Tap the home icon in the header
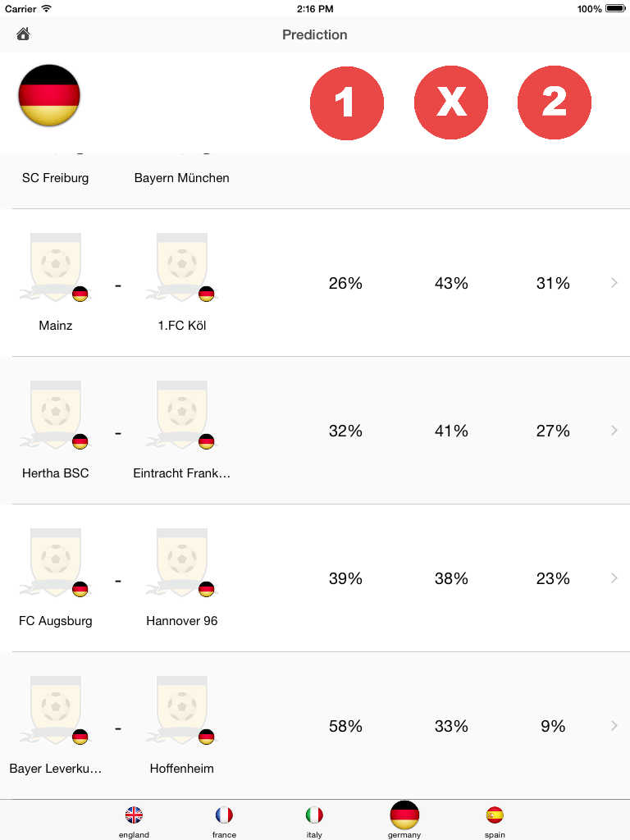 pyautogui.click(x=23, y=34)
